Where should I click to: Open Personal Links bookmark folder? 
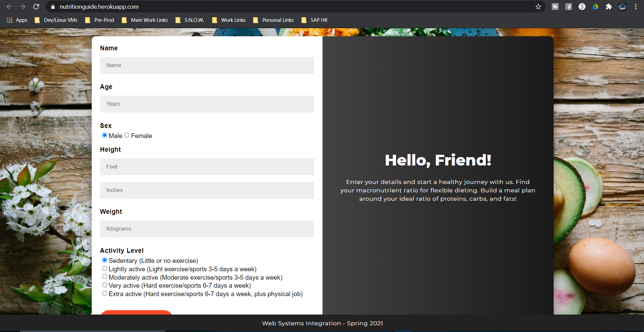click(273, 20)
